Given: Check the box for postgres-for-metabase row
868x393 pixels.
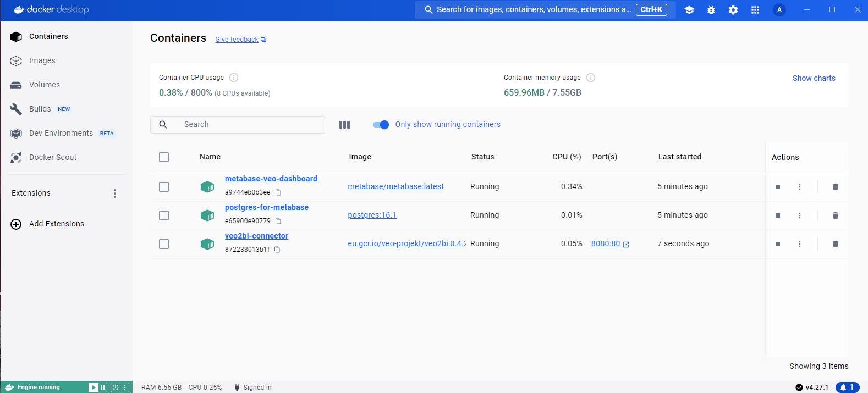Looking at the screenshot, I should tap(164, 215).
